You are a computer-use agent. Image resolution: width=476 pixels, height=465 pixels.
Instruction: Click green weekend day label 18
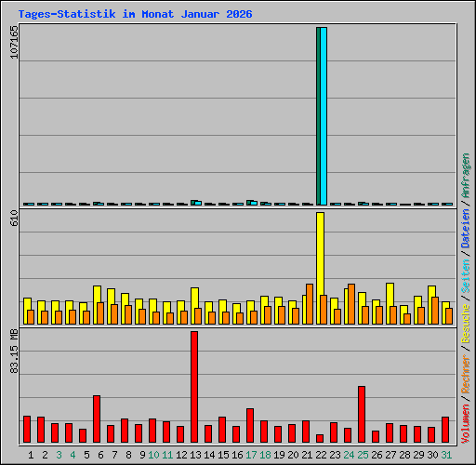pyautogui.click(x=265, y=455)
